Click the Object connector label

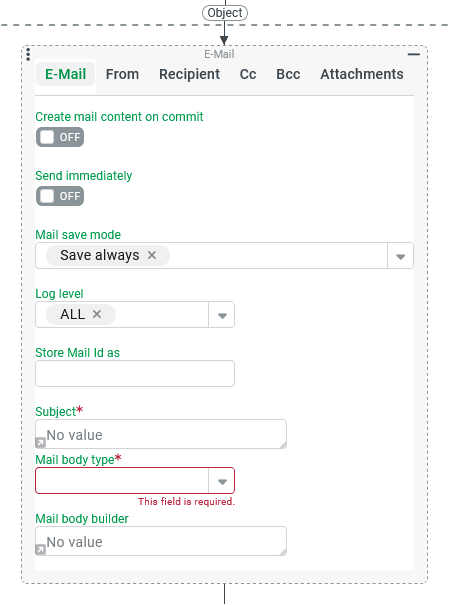pyautogui.click(x=225, y=13)
